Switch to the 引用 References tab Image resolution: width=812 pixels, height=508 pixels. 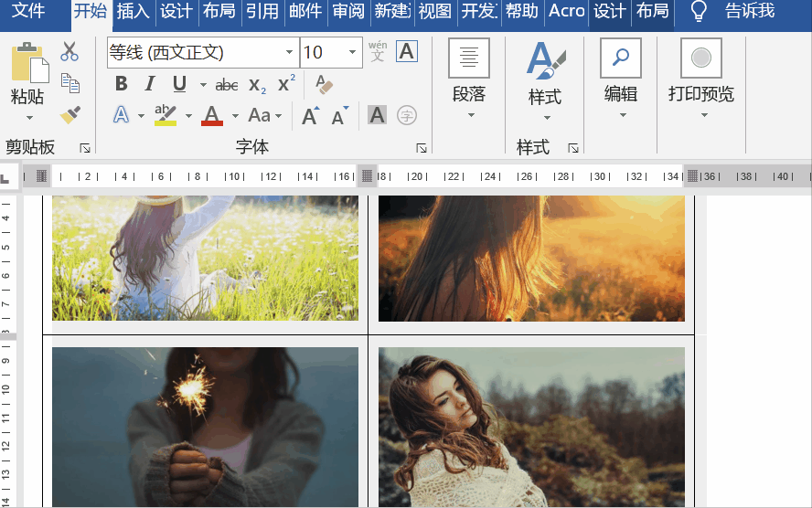click(262, 11)
